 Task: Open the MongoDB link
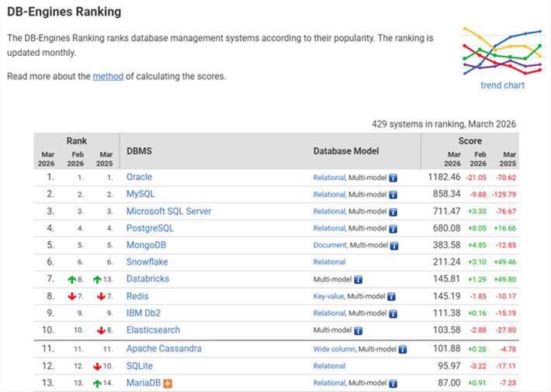coord(146,245)
